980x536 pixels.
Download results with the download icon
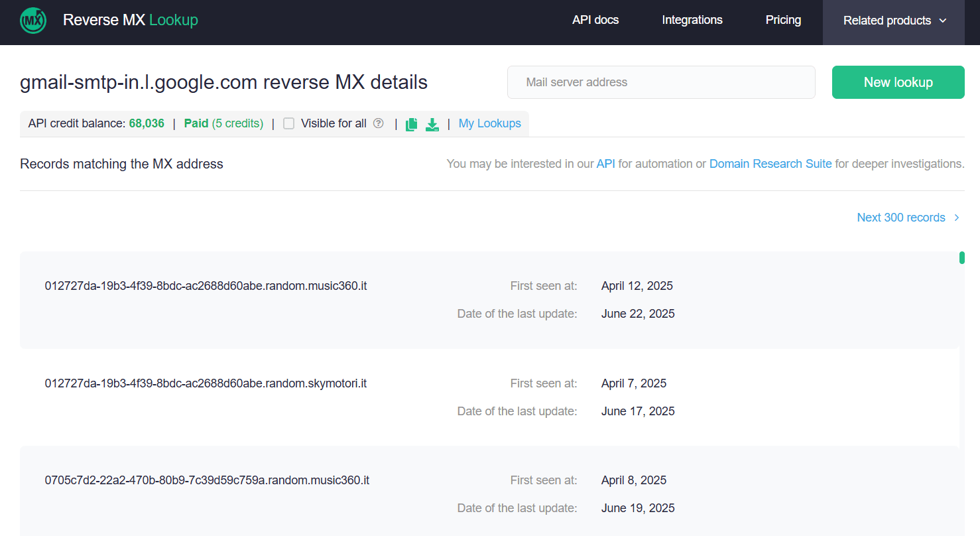click(x=432, y=124)
